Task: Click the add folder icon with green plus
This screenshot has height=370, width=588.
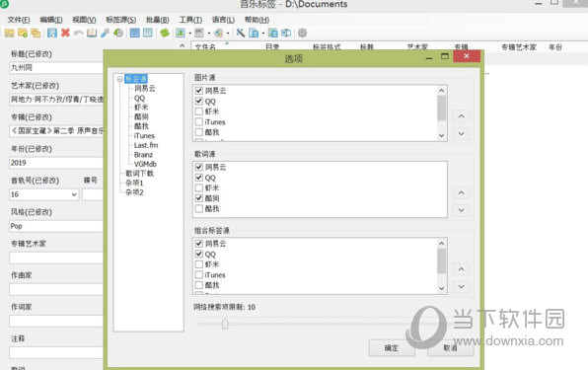Action: (23, 33)
